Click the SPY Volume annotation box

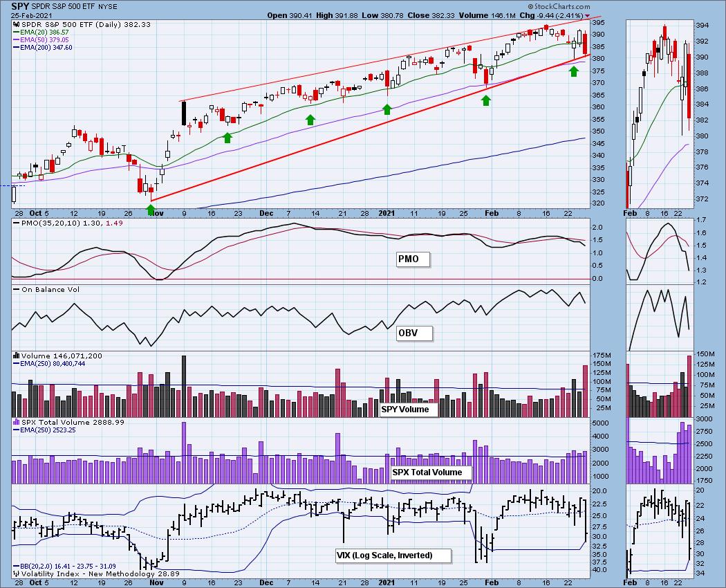coord(409,410)
